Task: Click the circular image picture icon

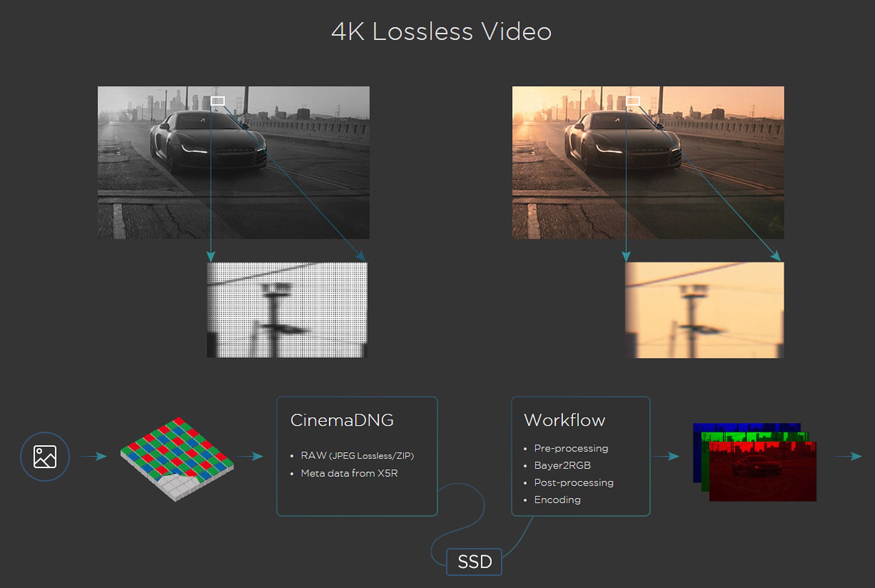Action: pyautogui.click(x=45, y=456)
